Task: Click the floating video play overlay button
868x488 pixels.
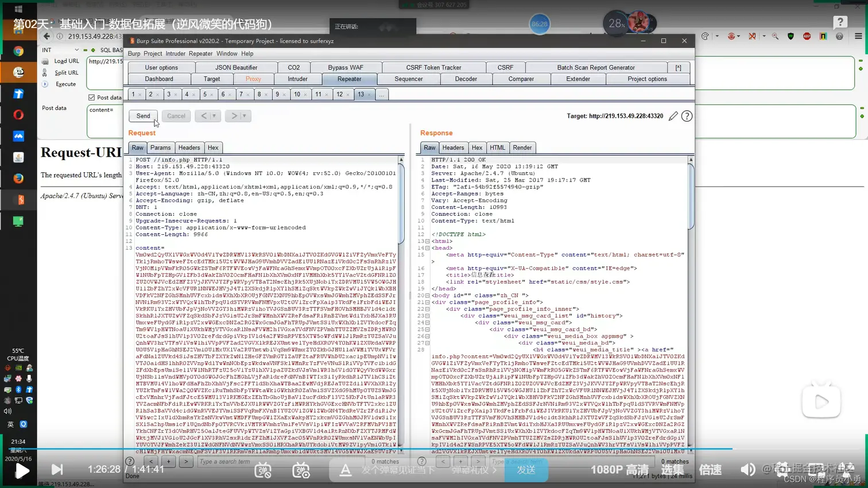Action: 821,401
